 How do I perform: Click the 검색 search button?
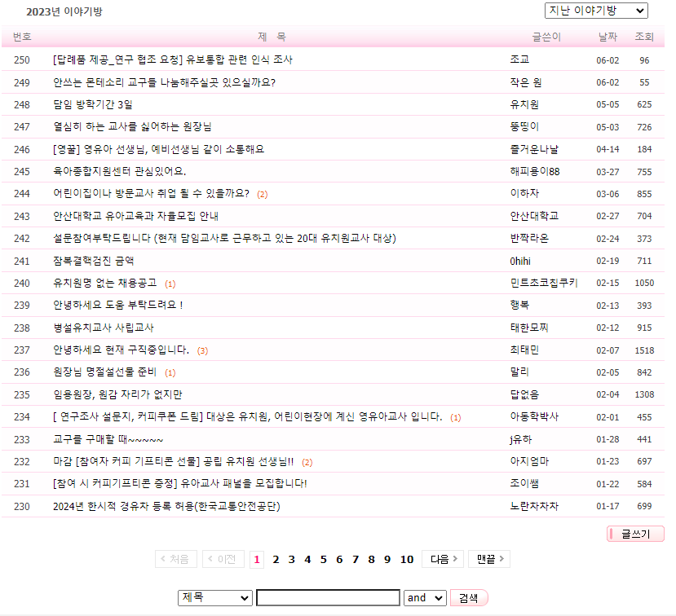(x=469, y=597)
